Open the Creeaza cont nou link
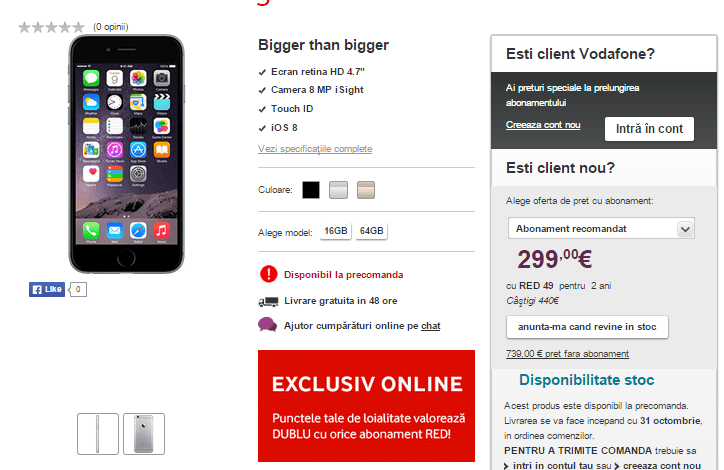The image size is (724, 470). [x=543, y=125]
